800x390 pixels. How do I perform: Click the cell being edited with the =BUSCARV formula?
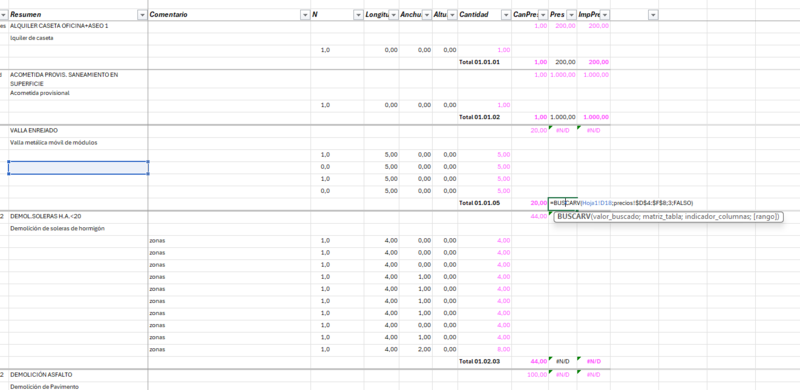563,203
